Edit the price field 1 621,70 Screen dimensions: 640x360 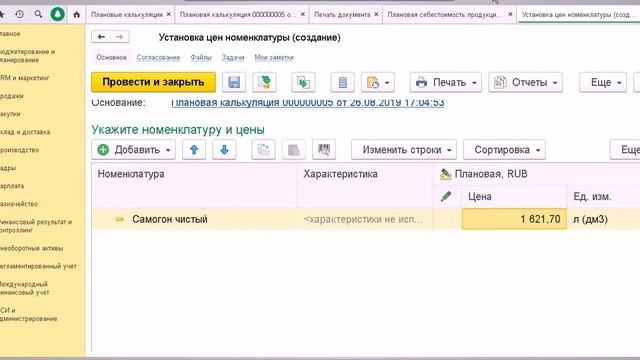coord(514,219)
